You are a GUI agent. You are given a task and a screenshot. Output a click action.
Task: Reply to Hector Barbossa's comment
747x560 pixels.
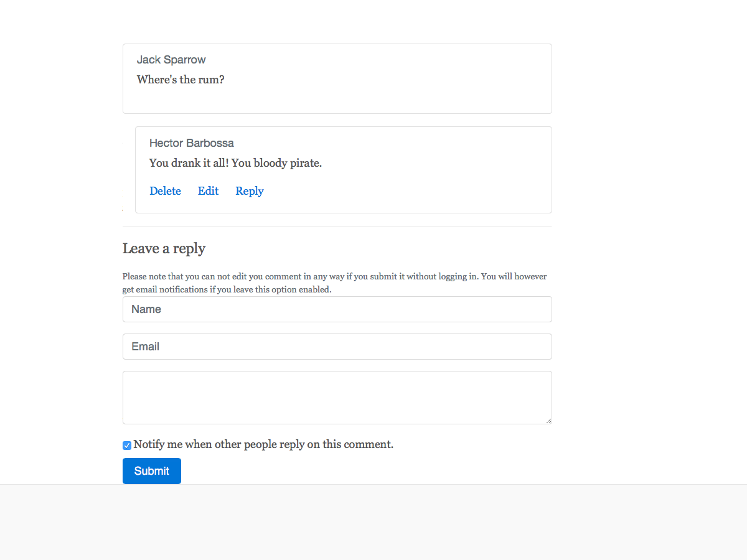point(249,191)
